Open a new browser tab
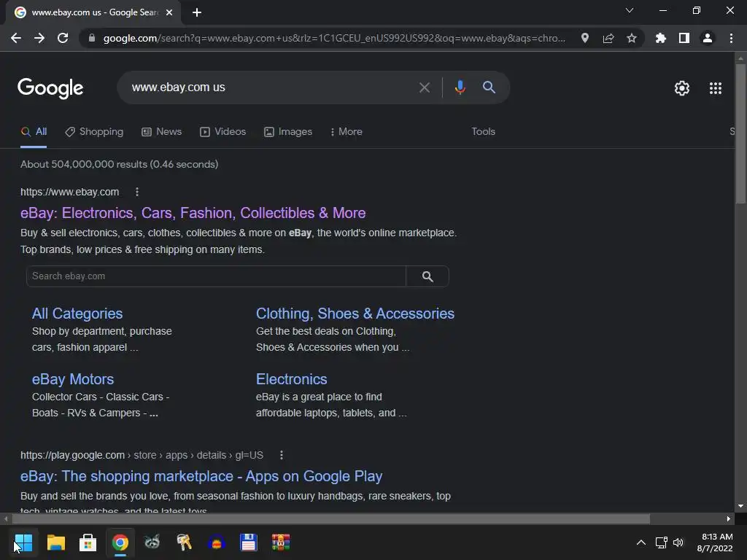Image resolution: width=747 pixels, height=560 pixels. pyautogui.click(x=197, y=12)
